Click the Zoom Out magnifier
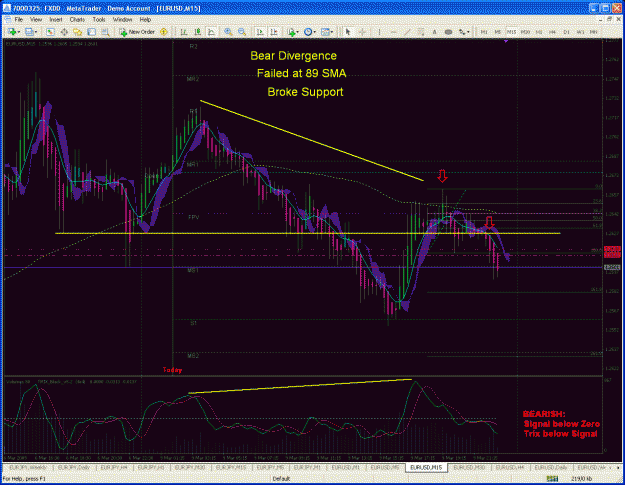 [242, 32]
